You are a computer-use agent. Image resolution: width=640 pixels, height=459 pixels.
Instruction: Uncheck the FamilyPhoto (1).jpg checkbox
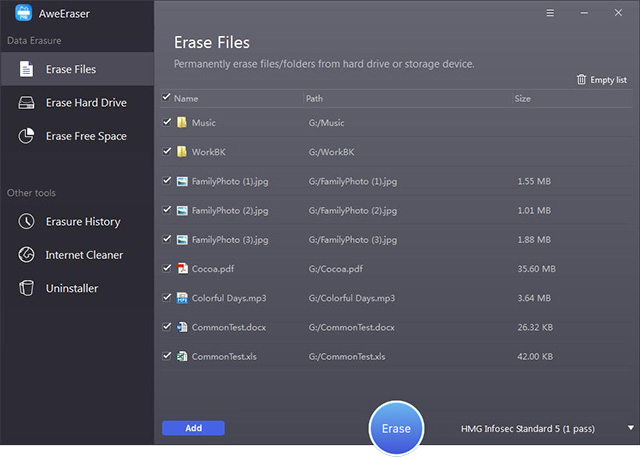pos(167,180)
